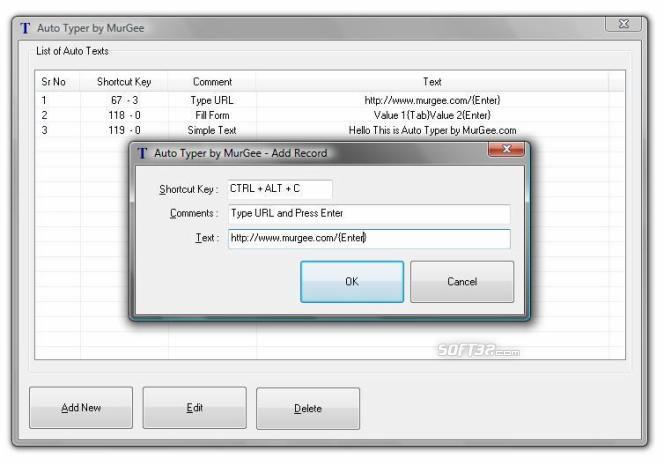The height and width of the screenshot is (465, 664).
Task: Click the 'Comments :' label in dialog
Action: point(194,213)
